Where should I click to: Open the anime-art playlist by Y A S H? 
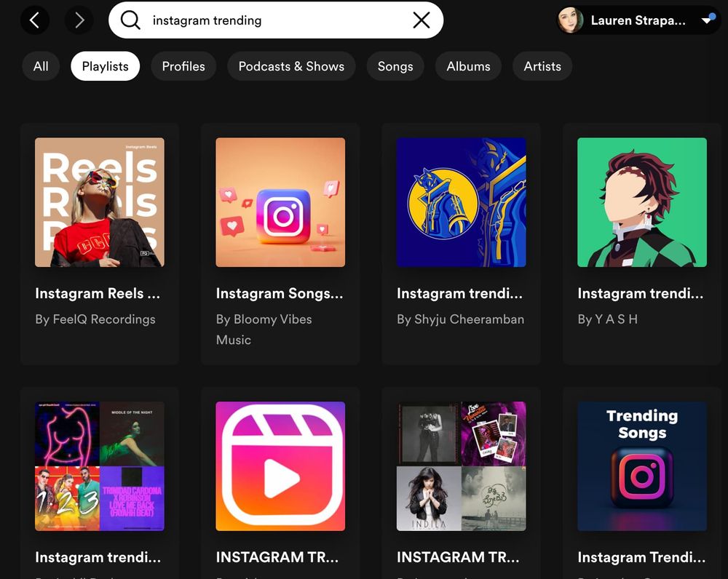tap(641, 202)
